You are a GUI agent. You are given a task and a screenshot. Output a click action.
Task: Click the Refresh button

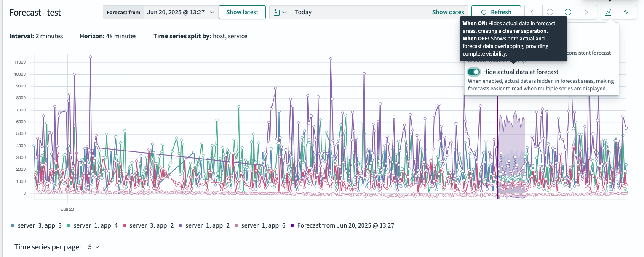pyautogui.click(x=496, y=12)
